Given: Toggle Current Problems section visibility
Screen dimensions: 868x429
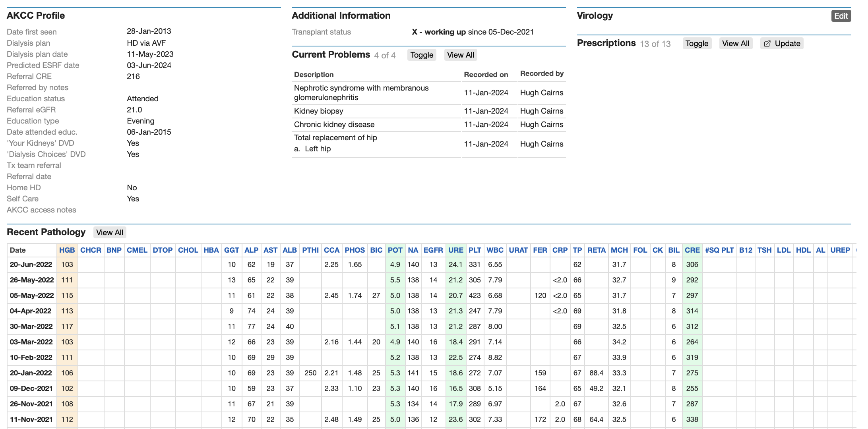Looking at the screenshot, I should point(421,55).
